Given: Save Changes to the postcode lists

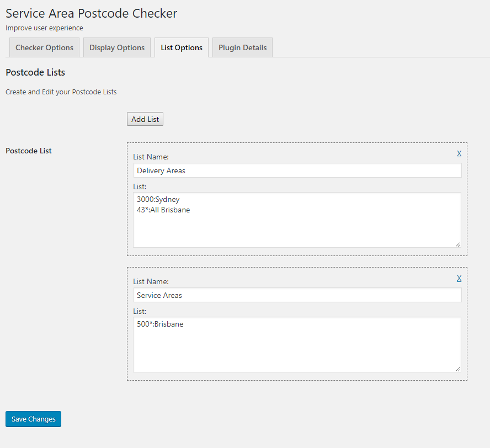Looking at the screenshot, I should 34,419.
